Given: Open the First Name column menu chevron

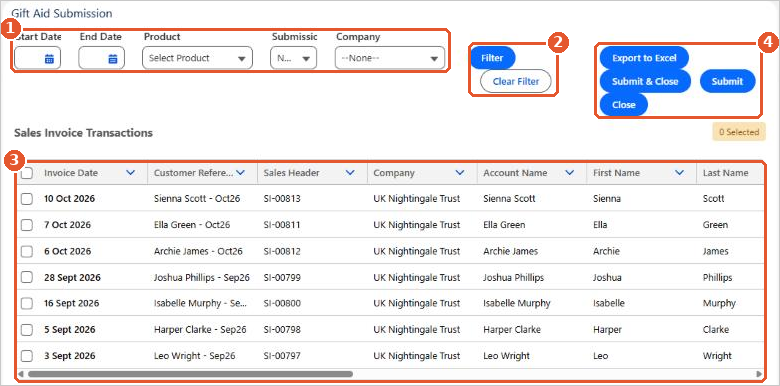Looking at the screenshot, I should coord(680,173).
